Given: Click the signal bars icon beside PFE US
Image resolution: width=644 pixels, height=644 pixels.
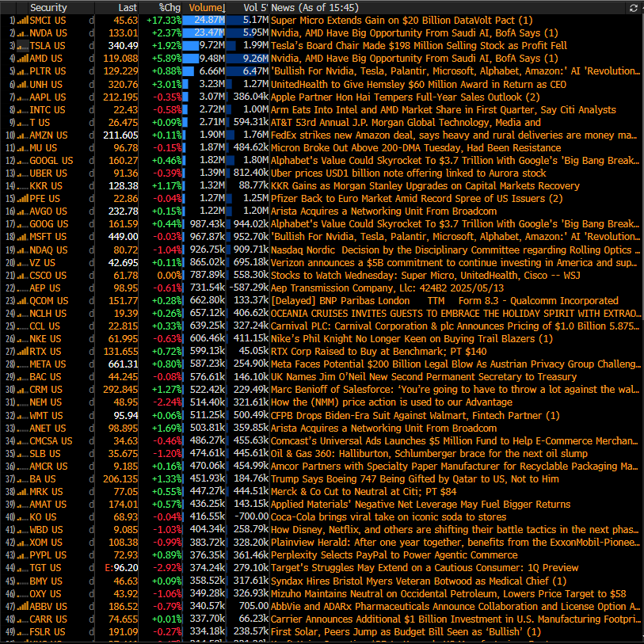Looking at the screenshot, I should click(23, 199).
